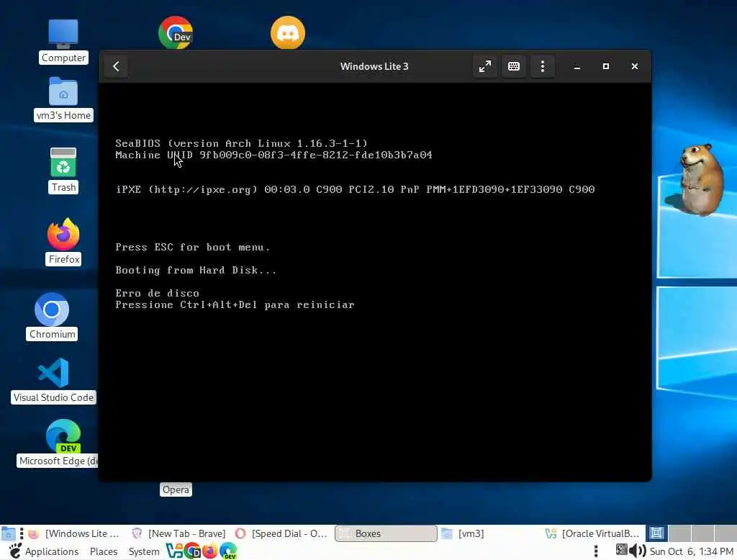Click 'Pressione Ctrl+Alt+Del para reiniciar' line
Screen dimensions: 737x560
point(235,304)
